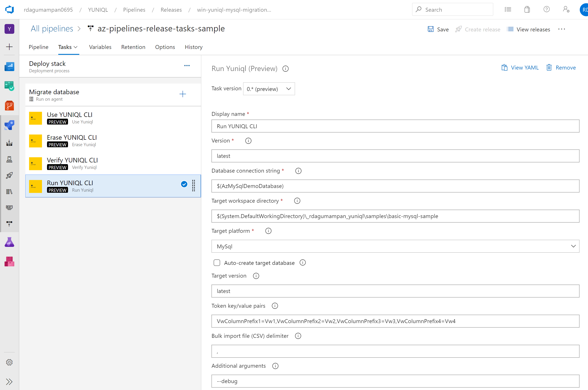Remove the selected task
588x390 pixels.
click(x=561, y=68)
